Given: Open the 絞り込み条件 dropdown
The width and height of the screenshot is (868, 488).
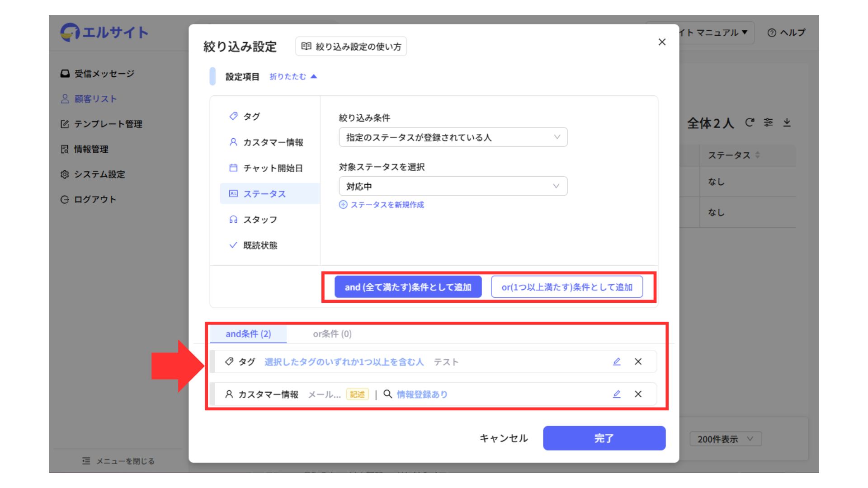Looking at the screenshot, I should 453,137.
